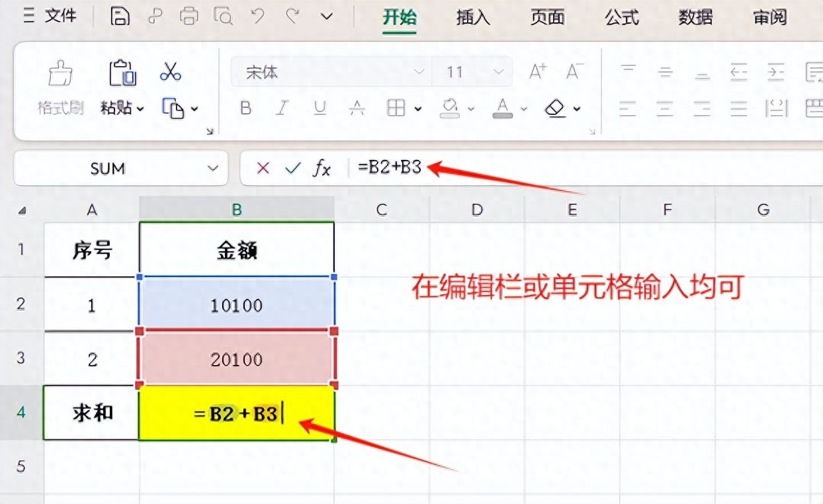Switch to the 插入 tab
The image size is (823, 504).
tap(473, 18)
